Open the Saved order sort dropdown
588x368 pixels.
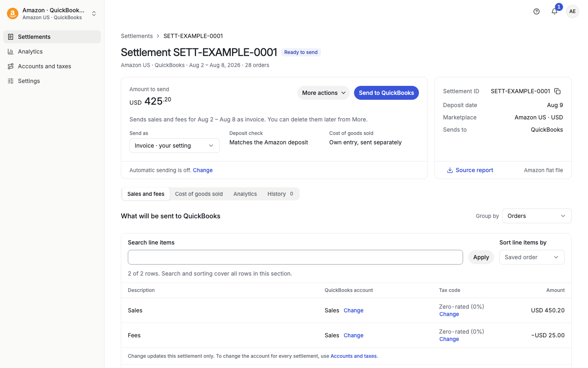[532, 257]
